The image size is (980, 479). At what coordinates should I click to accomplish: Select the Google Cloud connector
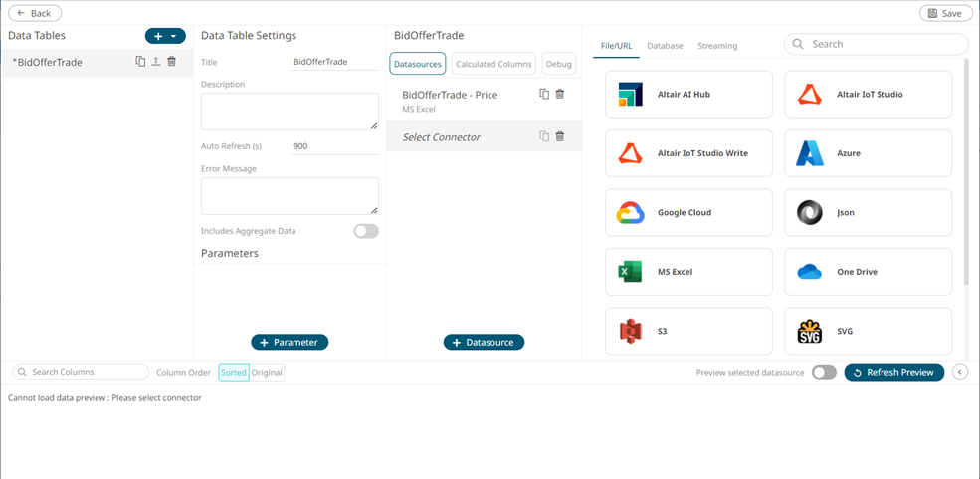[688, 213]
